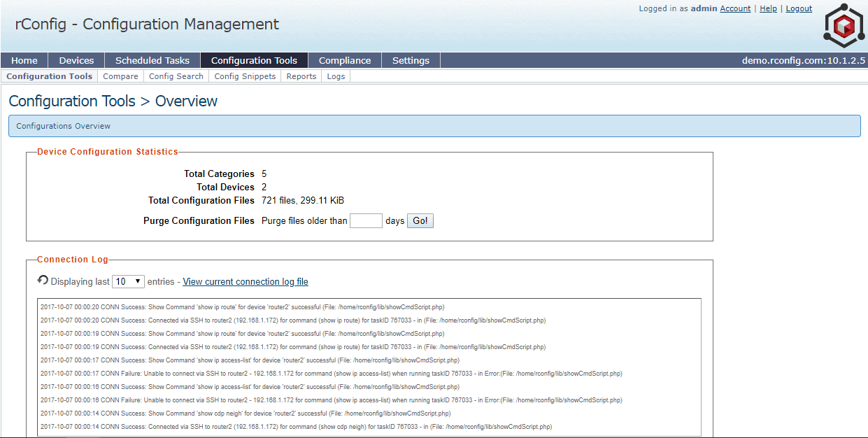Viewport: 868px width, 438px height.
Task: Open the Config Snippets sub-tab
Action: (x=245, y=76)
